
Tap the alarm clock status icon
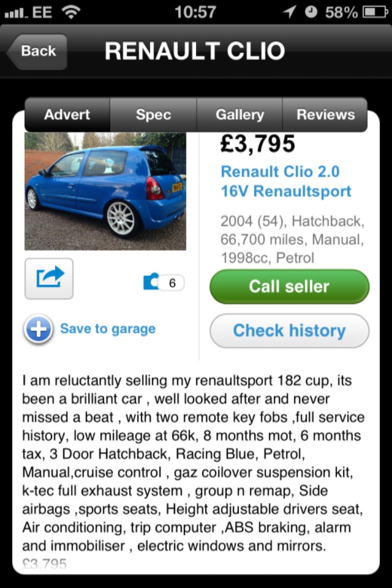[x=311, y=12]
